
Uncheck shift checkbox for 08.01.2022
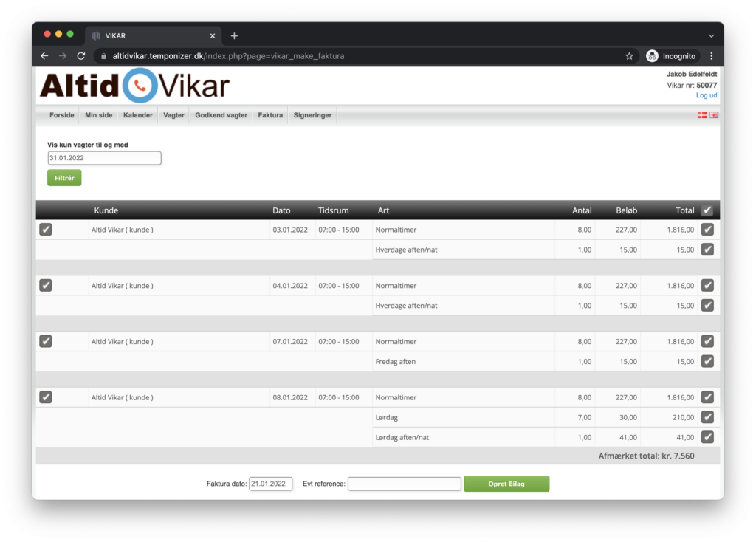pyautogui.click(x=46, y=397)
